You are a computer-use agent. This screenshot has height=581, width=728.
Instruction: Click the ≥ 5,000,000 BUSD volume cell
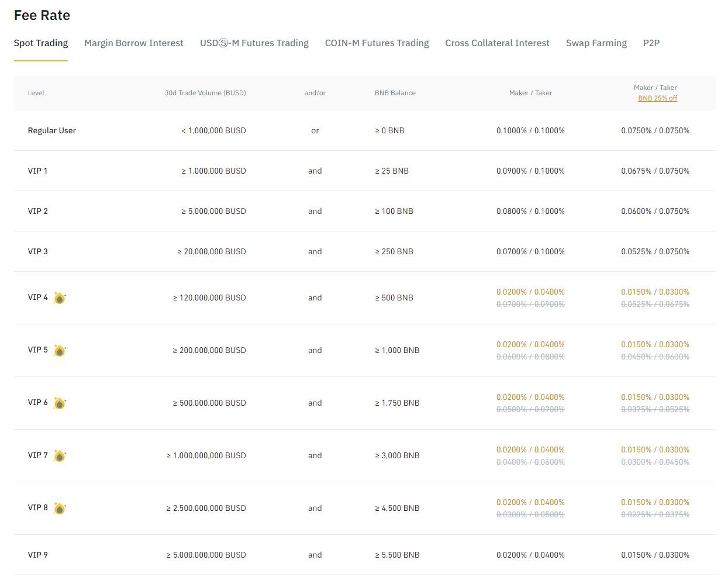[213, 212]
